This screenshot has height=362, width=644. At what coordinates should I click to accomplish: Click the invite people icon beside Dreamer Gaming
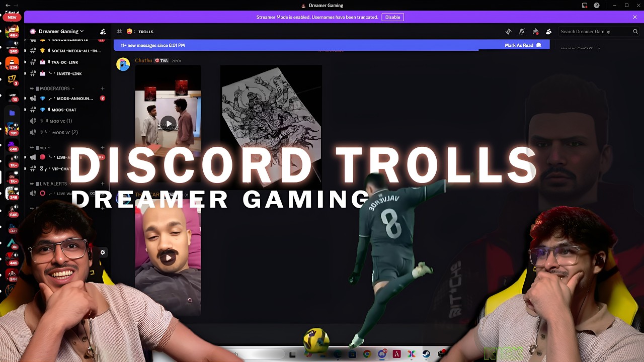pos(103,32)
